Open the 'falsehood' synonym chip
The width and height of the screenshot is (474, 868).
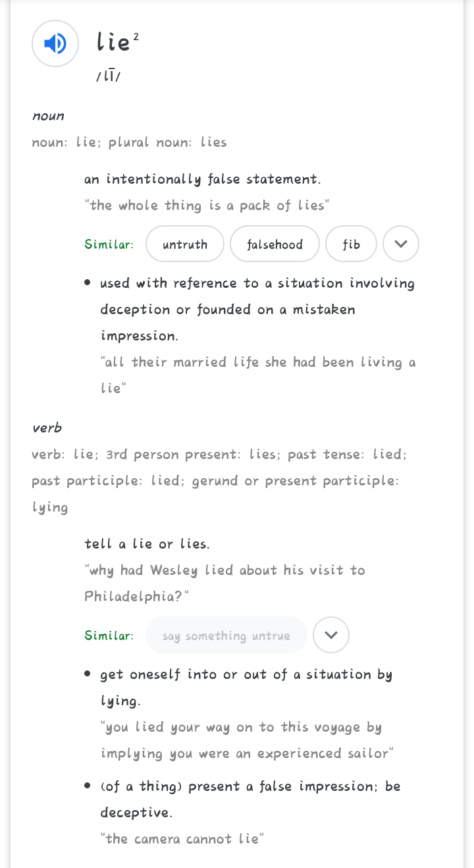click(x=275, y=244)
